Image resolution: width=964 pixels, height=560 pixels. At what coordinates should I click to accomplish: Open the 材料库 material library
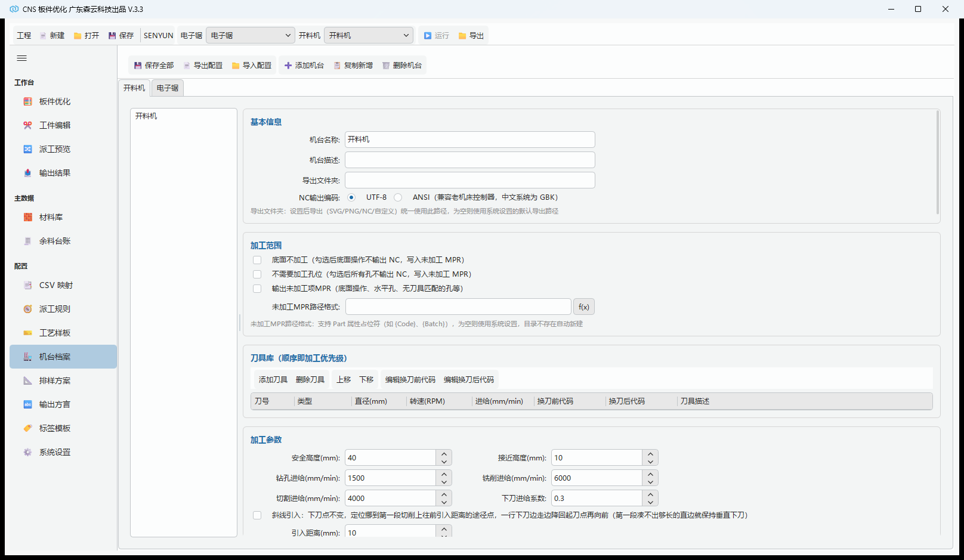(63, 217)
